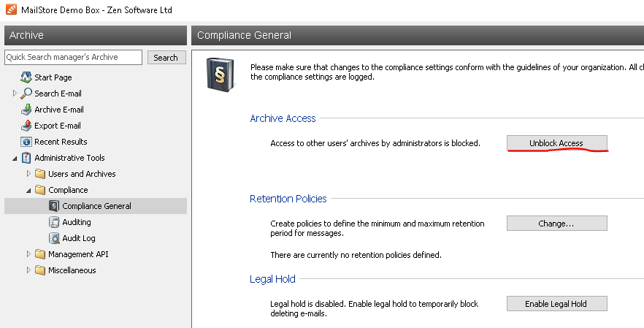Viewport: 644px width, 328px height.
Task: Click the Auditing icon in tree
Action: tap(54, 222)
